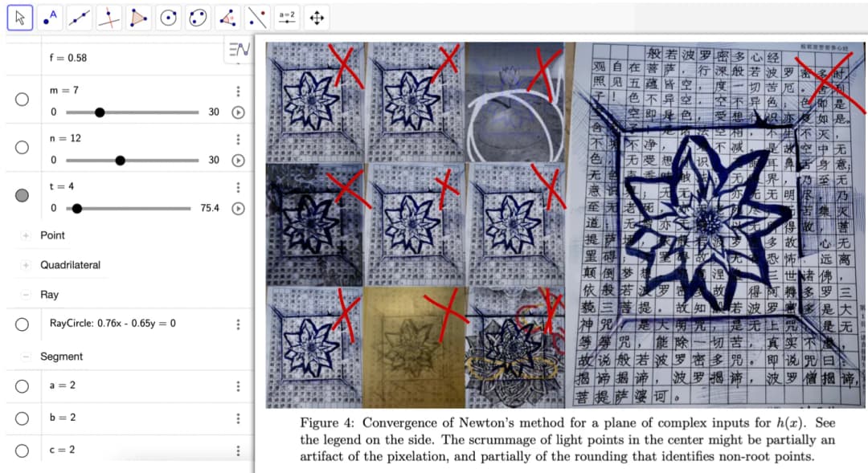Play animation for slider n

click(238, 161)
